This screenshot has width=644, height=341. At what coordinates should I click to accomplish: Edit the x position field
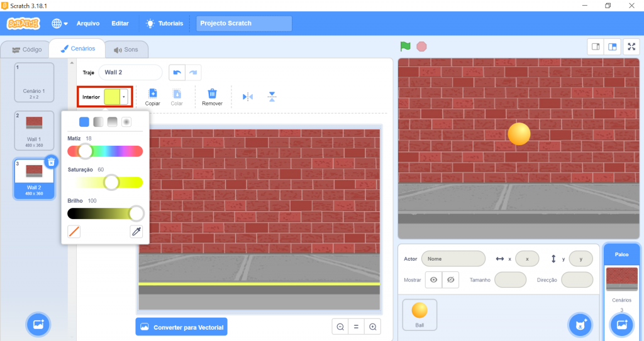pyautogui.click(x=528, y=259)
